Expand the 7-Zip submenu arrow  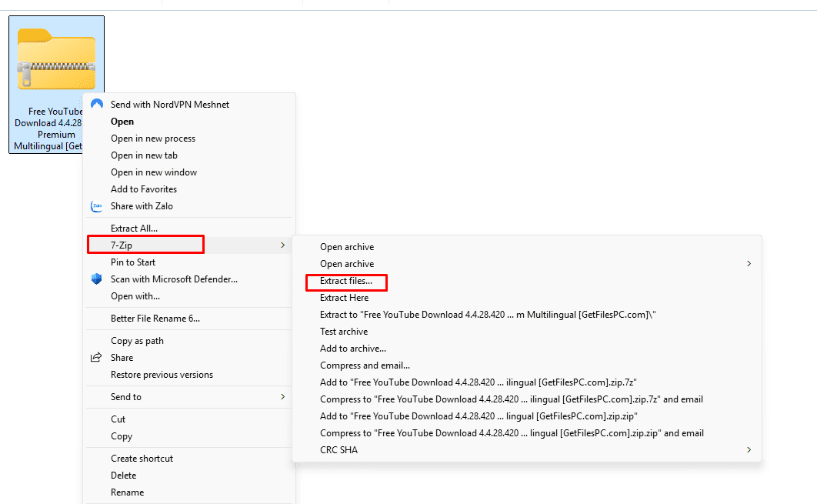pos(283,245)
